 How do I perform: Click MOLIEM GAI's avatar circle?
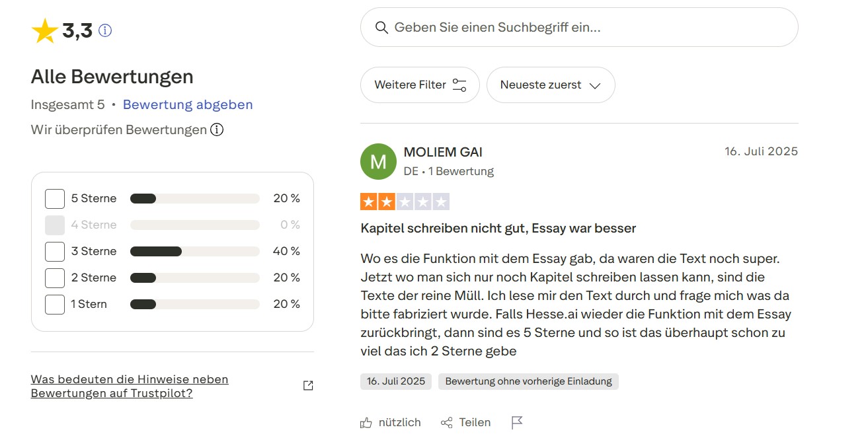(378, 162)
